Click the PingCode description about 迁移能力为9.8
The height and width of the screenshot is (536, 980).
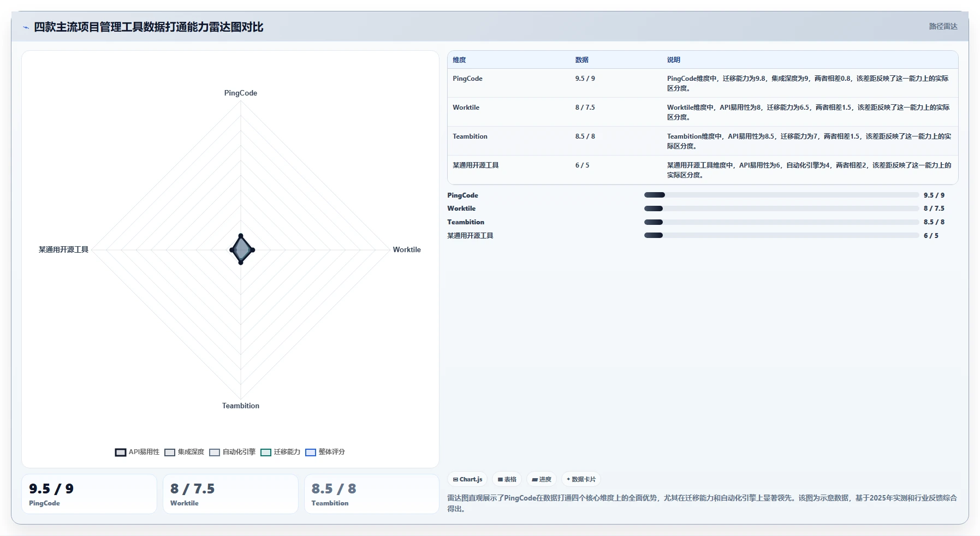tap(808, 84)
